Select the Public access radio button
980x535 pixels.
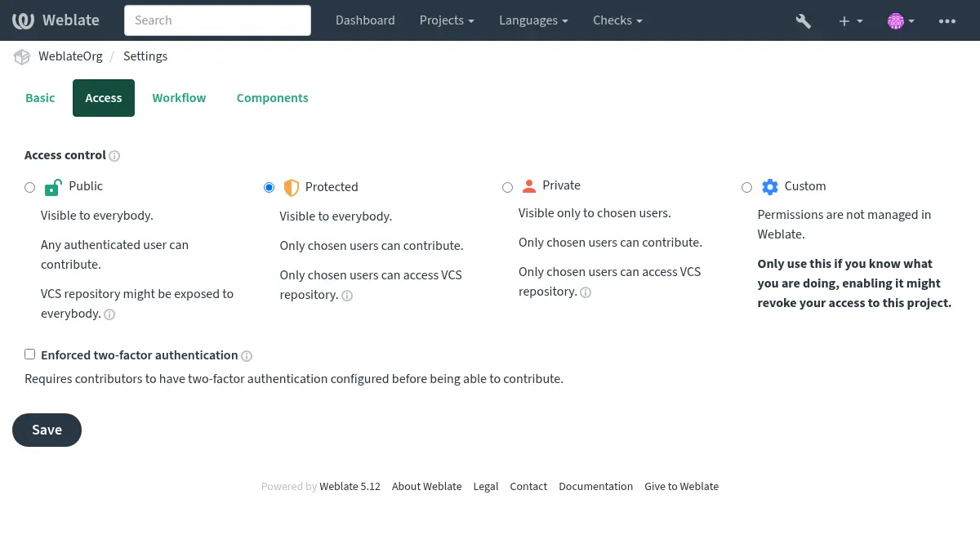click(x=30, y=188)
